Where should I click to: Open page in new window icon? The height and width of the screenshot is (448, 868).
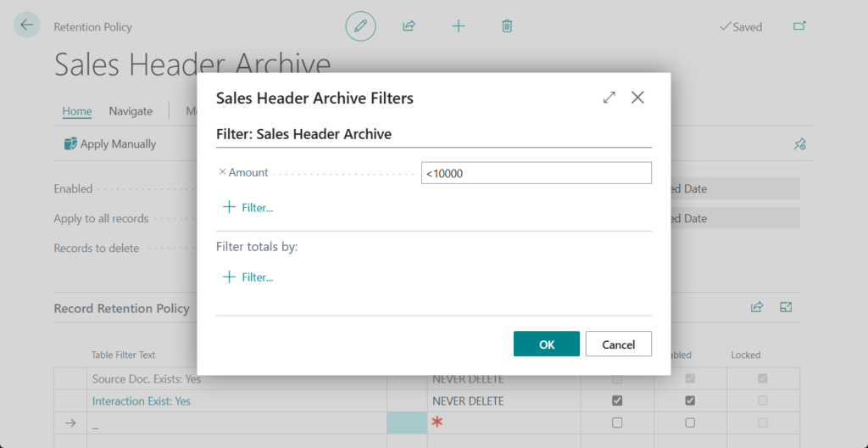pos(799,26)
